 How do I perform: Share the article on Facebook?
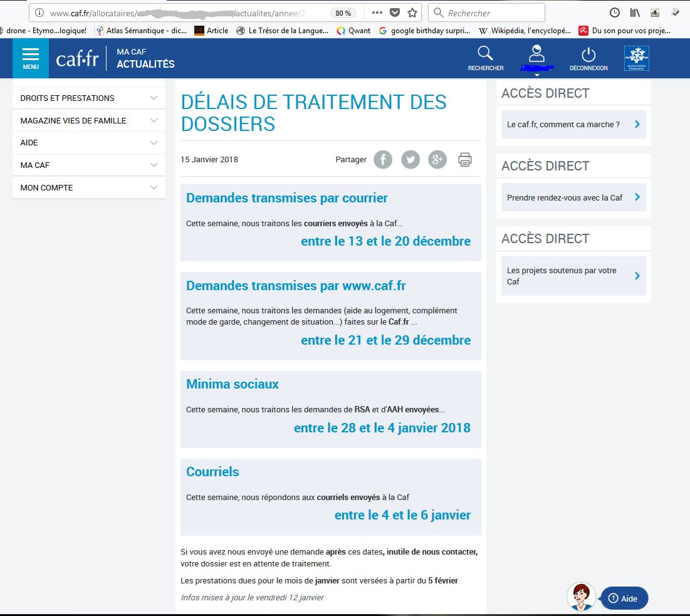383,160
